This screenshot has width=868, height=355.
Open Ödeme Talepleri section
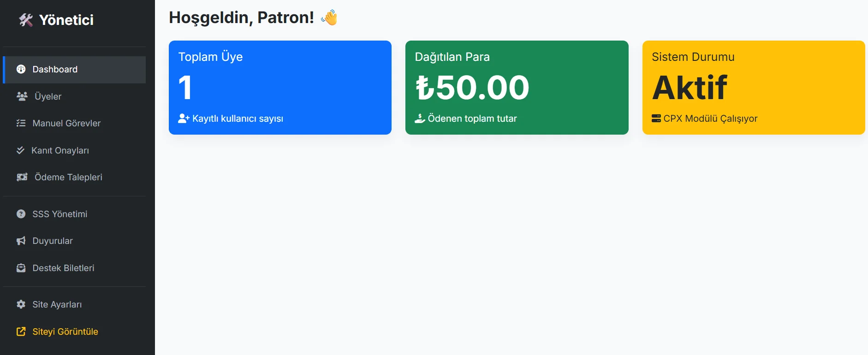pyautogui.click(x=68, y=177)
